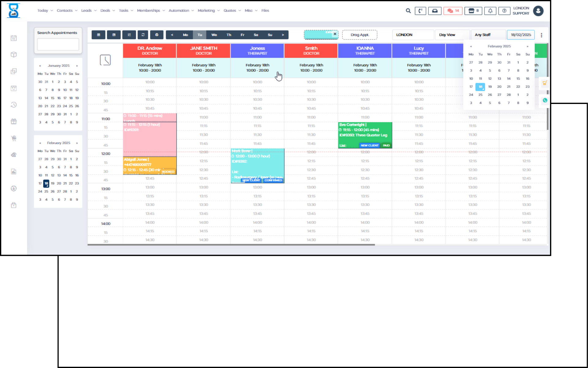This screenshot has height=368, width=588.
Task: Click the refresh calendar icon
Action: click(143, 35)
